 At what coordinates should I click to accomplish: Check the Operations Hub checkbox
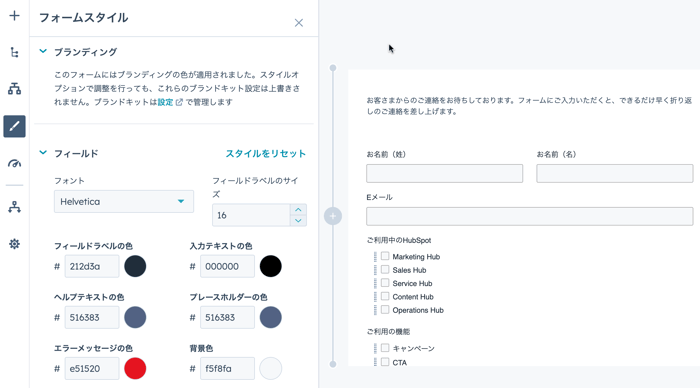pos(385,310)
